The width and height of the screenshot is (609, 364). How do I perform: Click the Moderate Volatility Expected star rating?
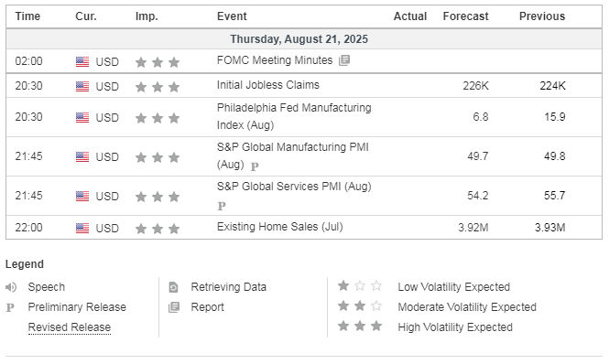point(360,306)
